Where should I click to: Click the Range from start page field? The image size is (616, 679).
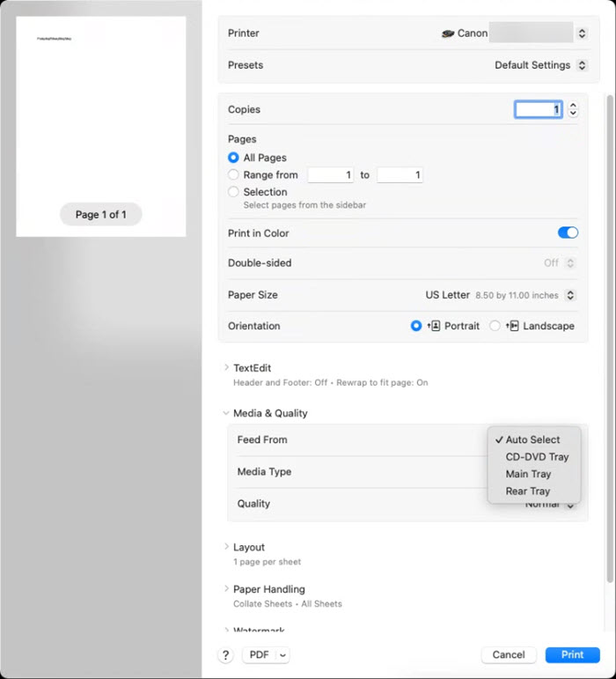[331, 175]
